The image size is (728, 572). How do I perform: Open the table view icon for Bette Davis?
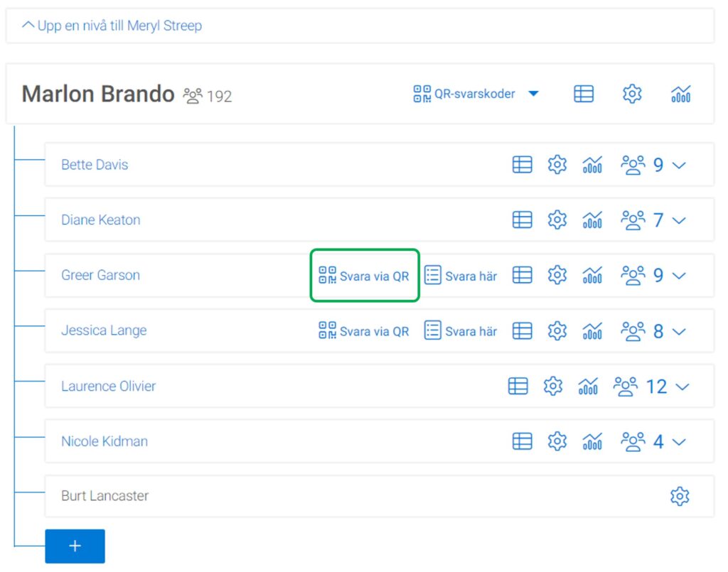(522, 165)
